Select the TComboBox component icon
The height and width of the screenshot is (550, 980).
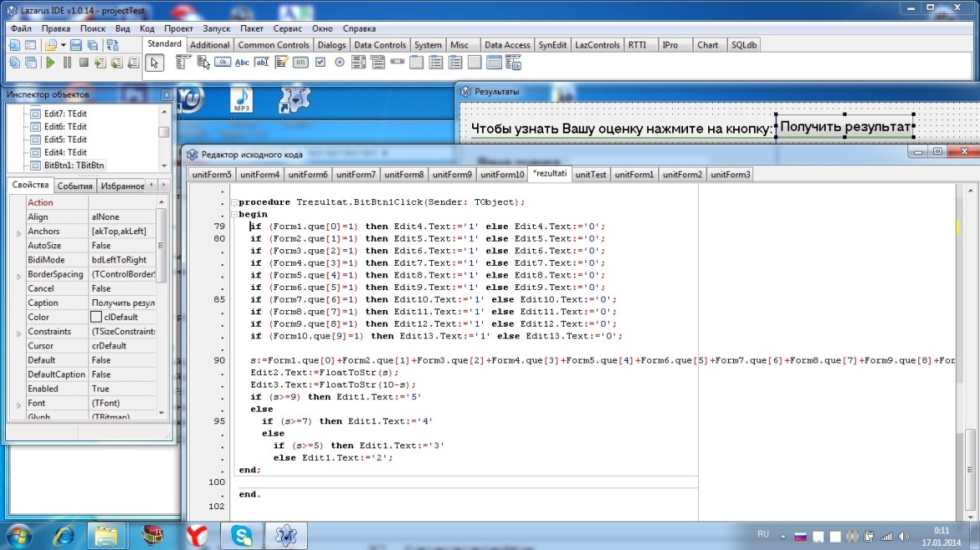tap(378, 62)
